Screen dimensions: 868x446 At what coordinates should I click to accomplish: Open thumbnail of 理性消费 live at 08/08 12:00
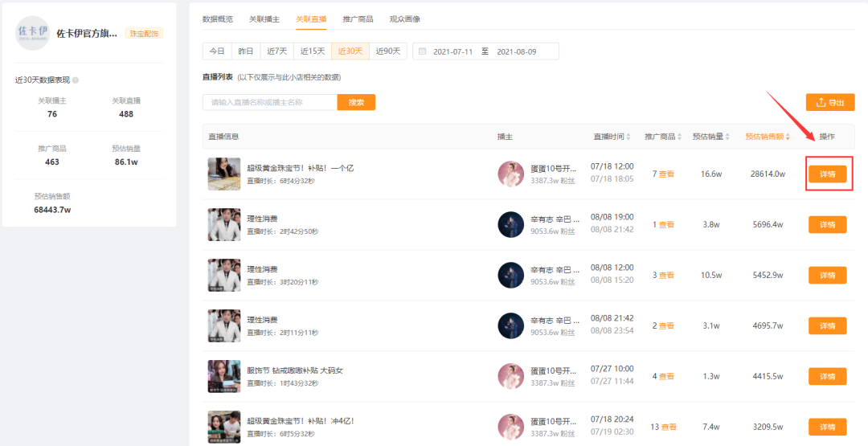click(x=224, y=275)
